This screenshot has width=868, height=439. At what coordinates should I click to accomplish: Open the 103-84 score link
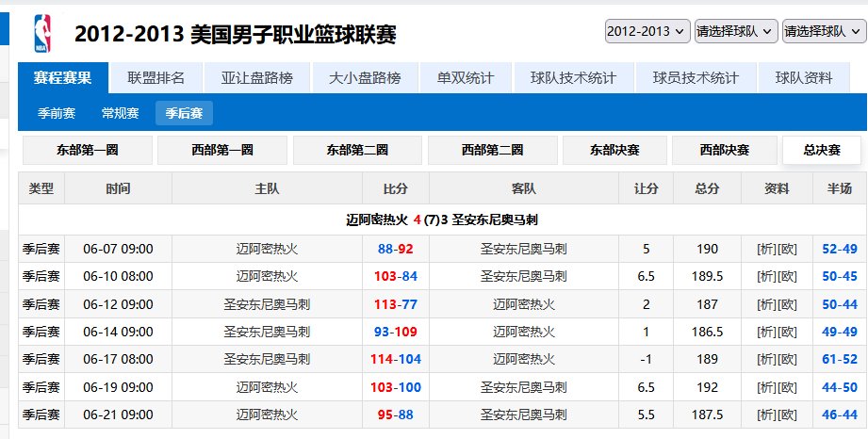[395, 276]
